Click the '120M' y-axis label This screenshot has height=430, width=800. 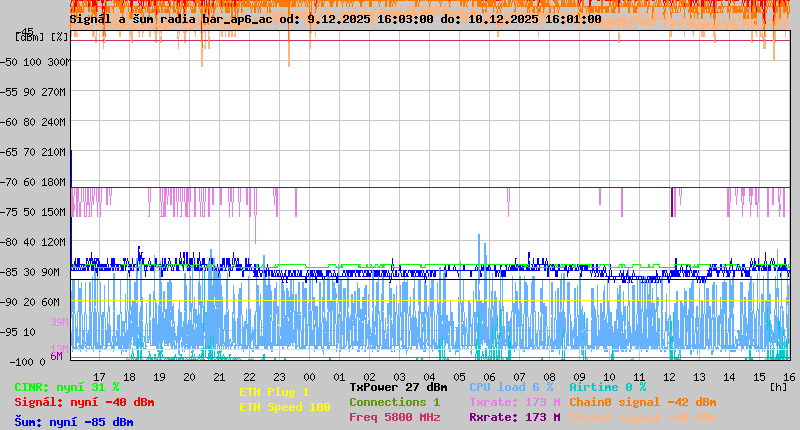[x=53, y=242]
